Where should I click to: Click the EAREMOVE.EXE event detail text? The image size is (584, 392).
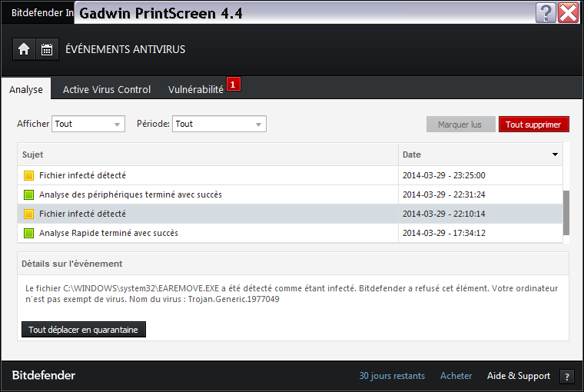(x=292, y=294)
